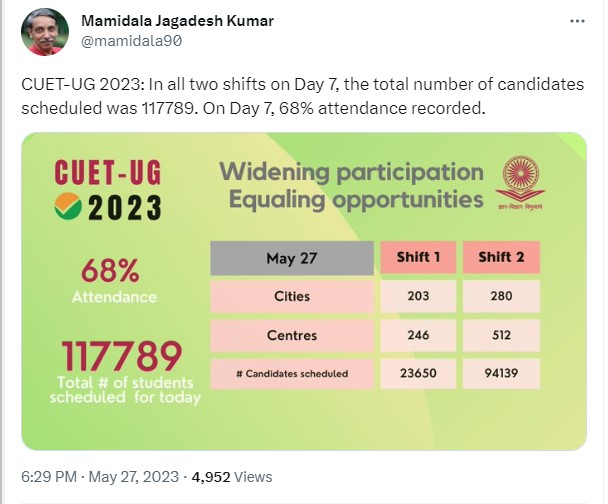608x504 pixels.
Task: Click the Shift 1 header cell
Action: tap(419, 258)
